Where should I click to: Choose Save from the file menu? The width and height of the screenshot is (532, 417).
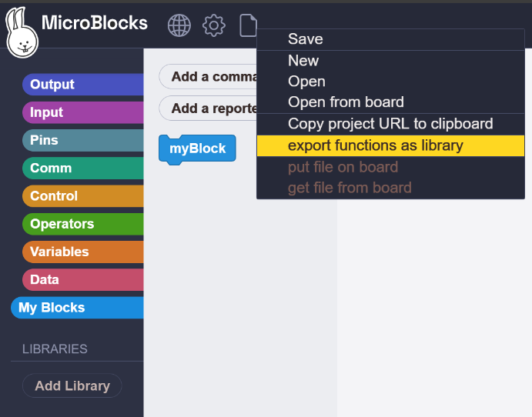click(x=390, y=39)
